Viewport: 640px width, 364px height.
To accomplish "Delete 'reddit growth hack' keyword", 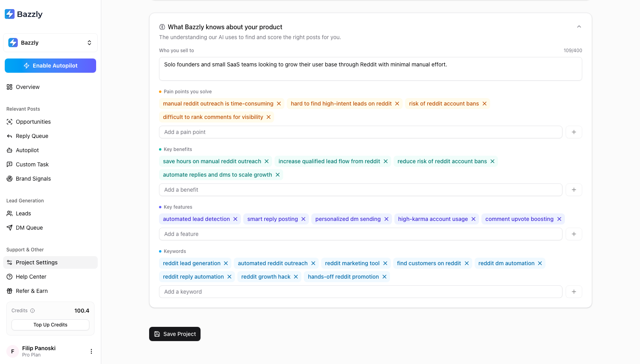I will point(296,277).
